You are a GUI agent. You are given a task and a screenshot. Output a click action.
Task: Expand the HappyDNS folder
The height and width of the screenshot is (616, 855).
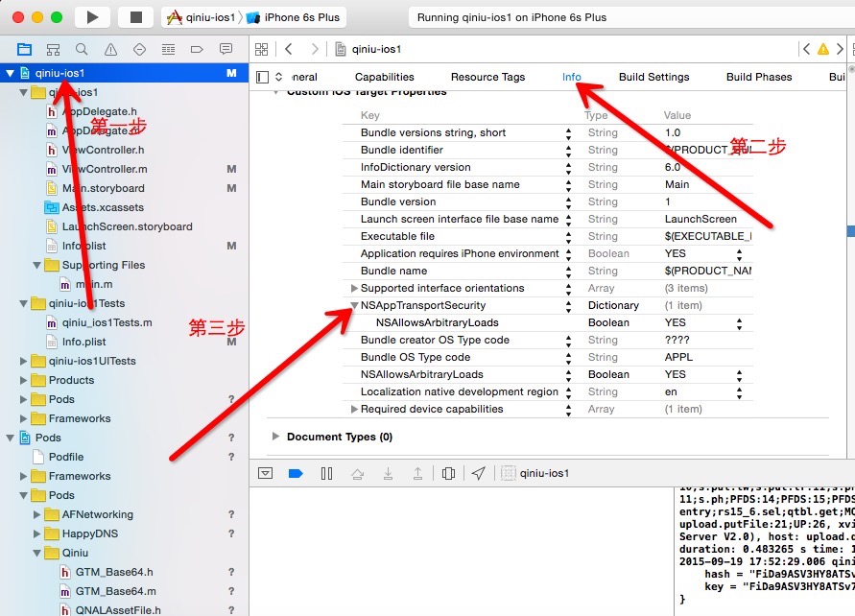coord(36,533)
